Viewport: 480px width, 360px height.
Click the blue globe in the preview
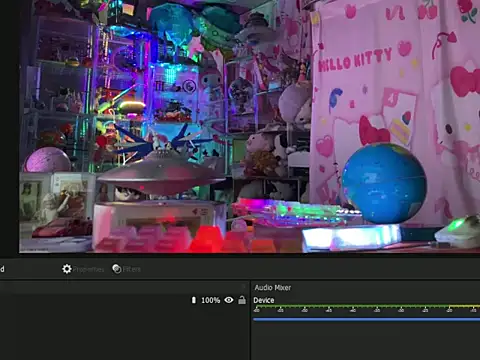pyautogui.click(x=384, y=183)
